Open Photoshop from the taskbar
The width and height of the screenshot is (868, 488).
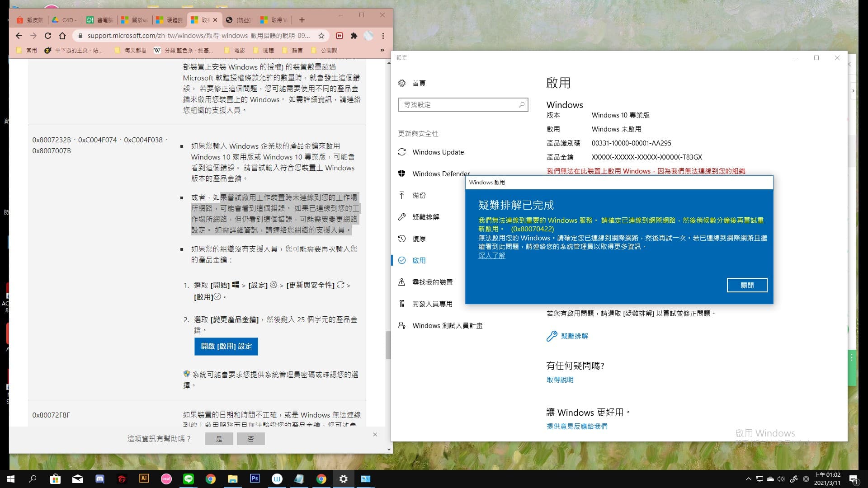click(x=255, y=479)
